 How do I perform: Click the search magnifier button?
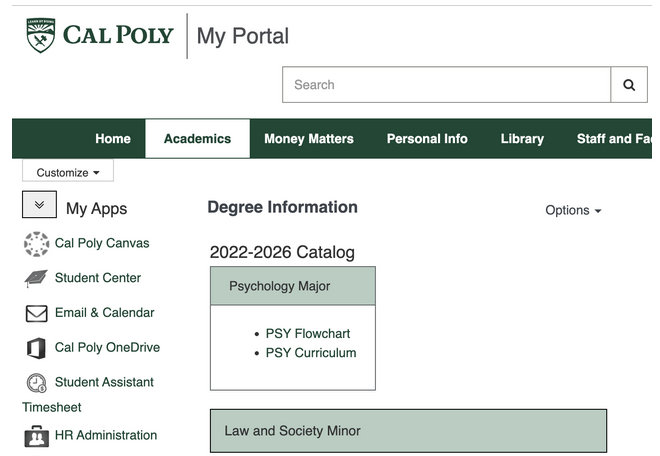point(628,85)
